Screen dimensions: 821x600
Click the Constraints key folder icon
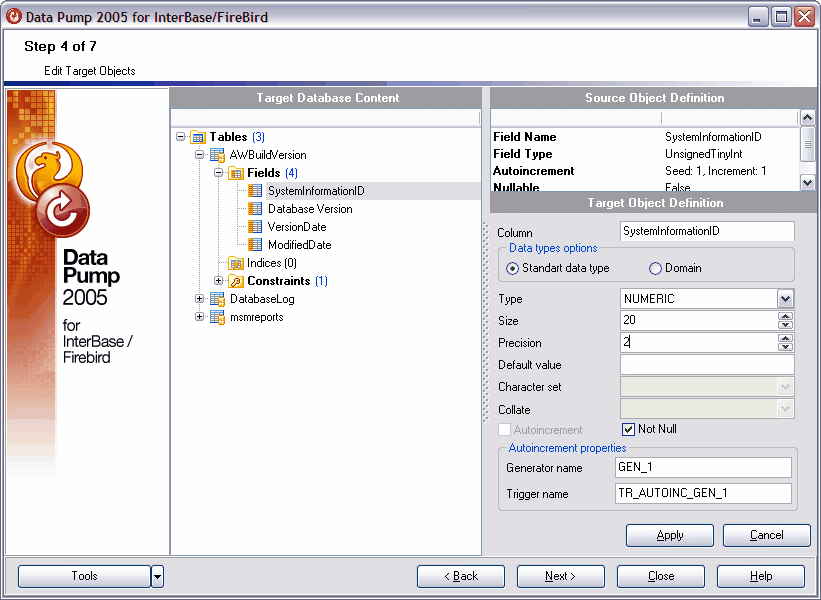[x=236, y=281]
